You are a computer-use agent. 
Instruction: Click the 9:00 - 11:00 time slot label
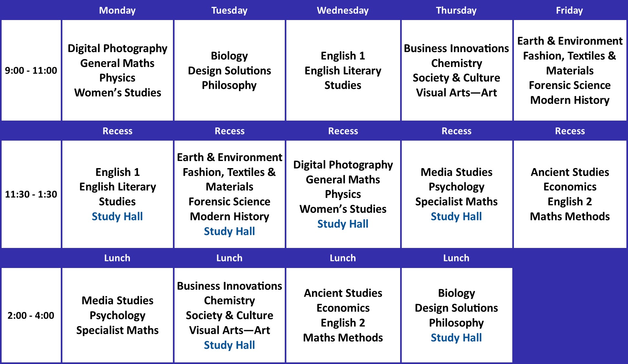pyautogui.click(x=31, y=70)
